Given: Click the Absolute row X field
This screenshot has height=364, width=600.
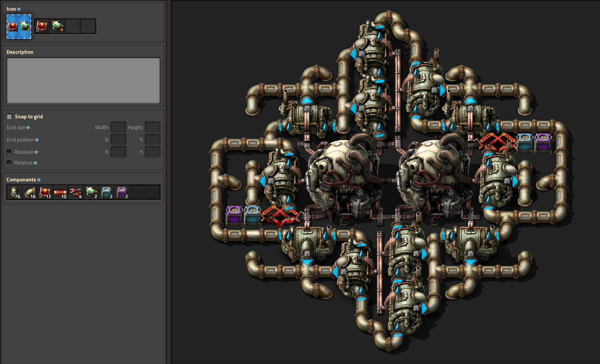Looking at the screenshot, I should (x=118, y=152).
